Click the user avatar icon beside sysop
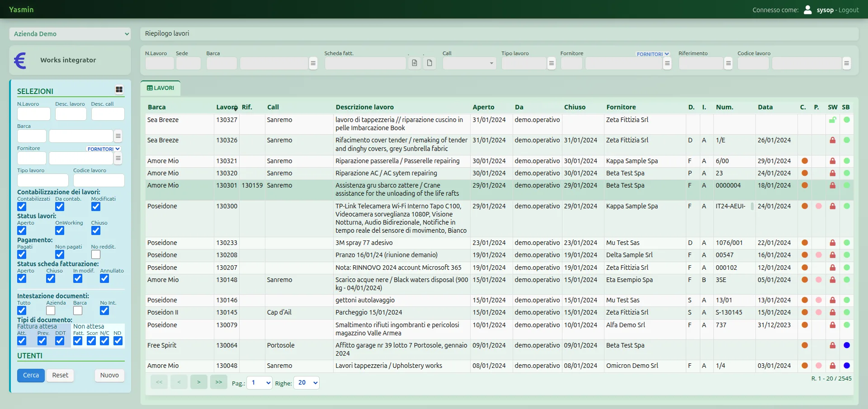 808,9
